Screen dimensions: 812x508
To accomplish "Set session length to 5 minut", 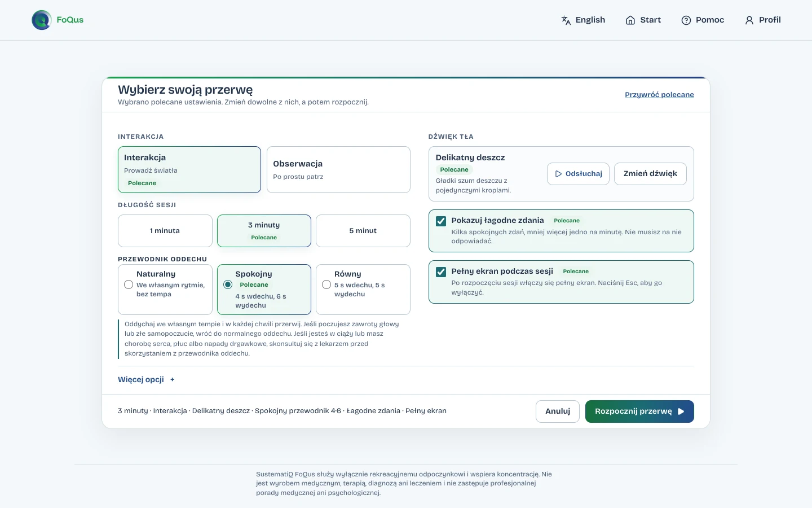I will [x=363, y=231].
